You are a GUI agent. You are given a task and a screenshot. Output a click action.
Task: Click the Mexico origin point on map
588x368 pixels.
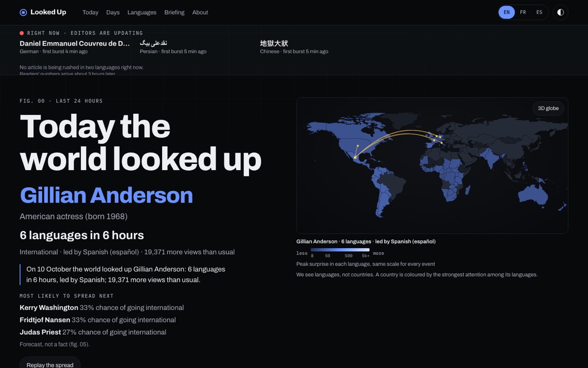355,158
